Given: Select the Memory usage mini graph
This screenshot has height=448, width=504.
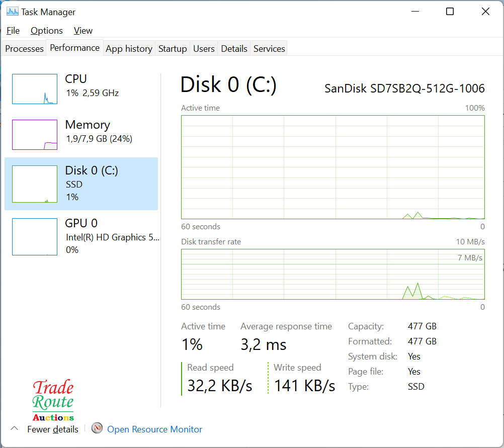Looking at the screenshot, I should (x=35, y=135).
